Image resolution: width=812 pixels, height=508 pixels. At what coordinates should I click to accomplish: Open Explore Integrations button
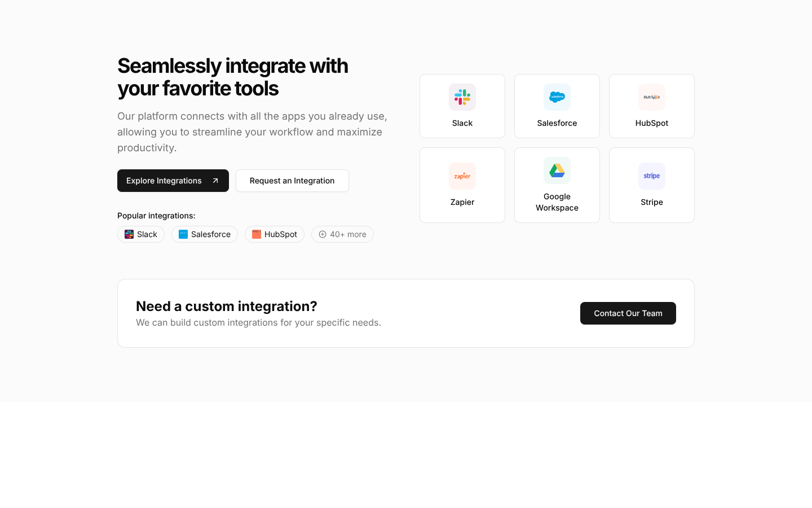pyautogui.click(x=173, y=181)
